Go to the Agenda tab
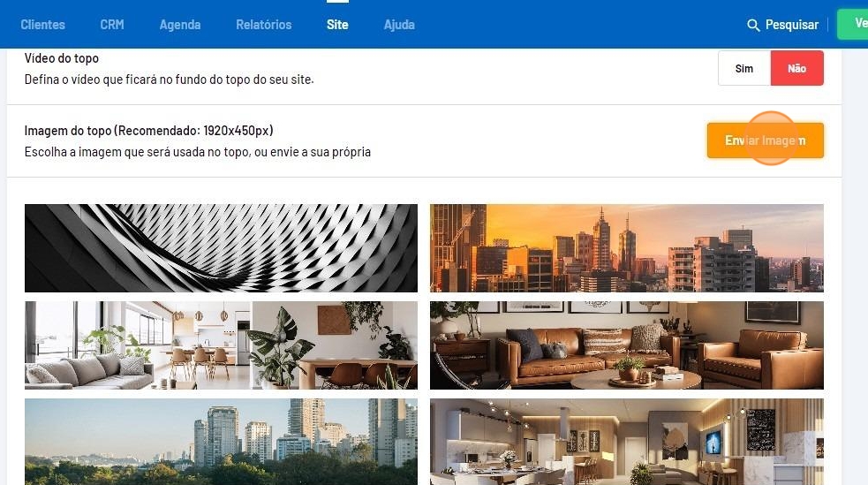 click(180, 25)
